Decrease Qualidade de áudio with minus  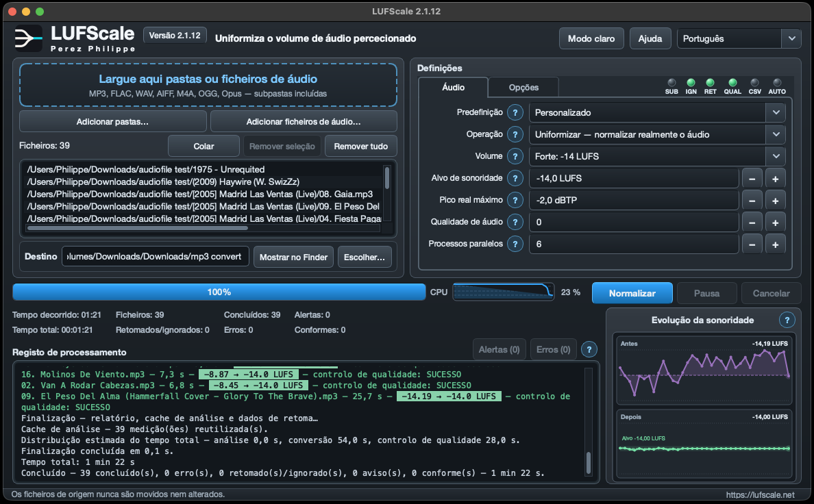tap(752, 222)
